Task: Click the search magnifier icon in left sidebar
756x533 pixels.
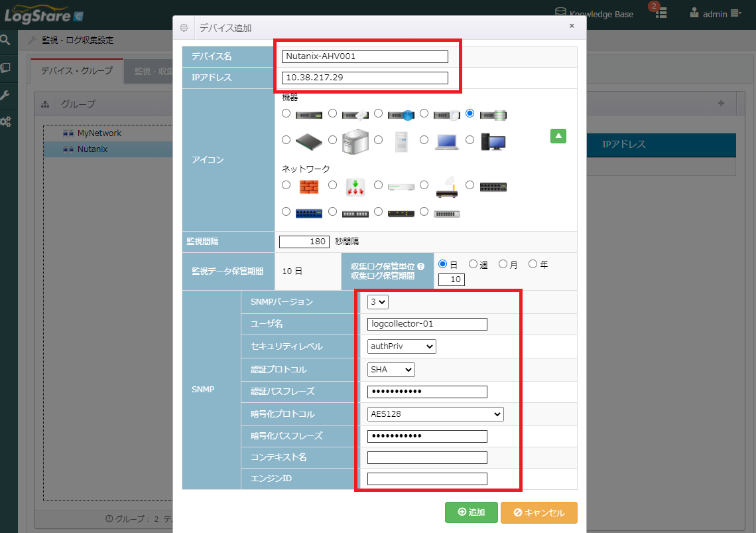Action: point(6,40)
